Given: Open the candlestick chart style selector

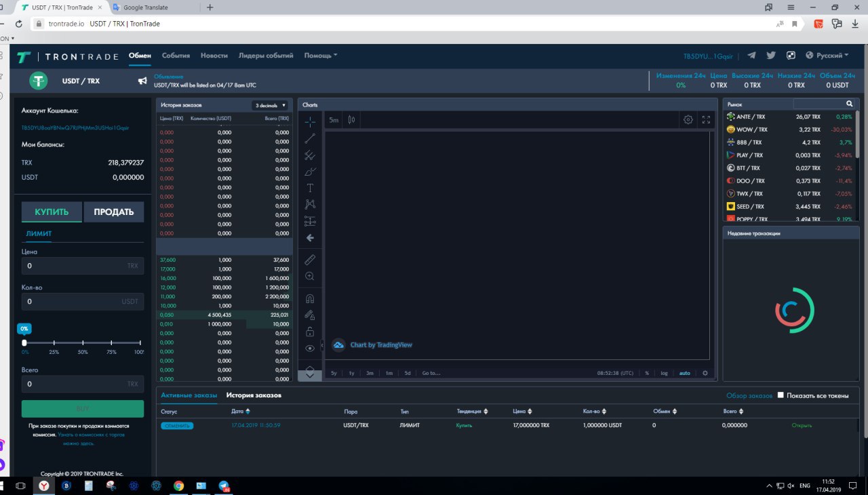Looking at the screenshot, I should pos(351,120).
